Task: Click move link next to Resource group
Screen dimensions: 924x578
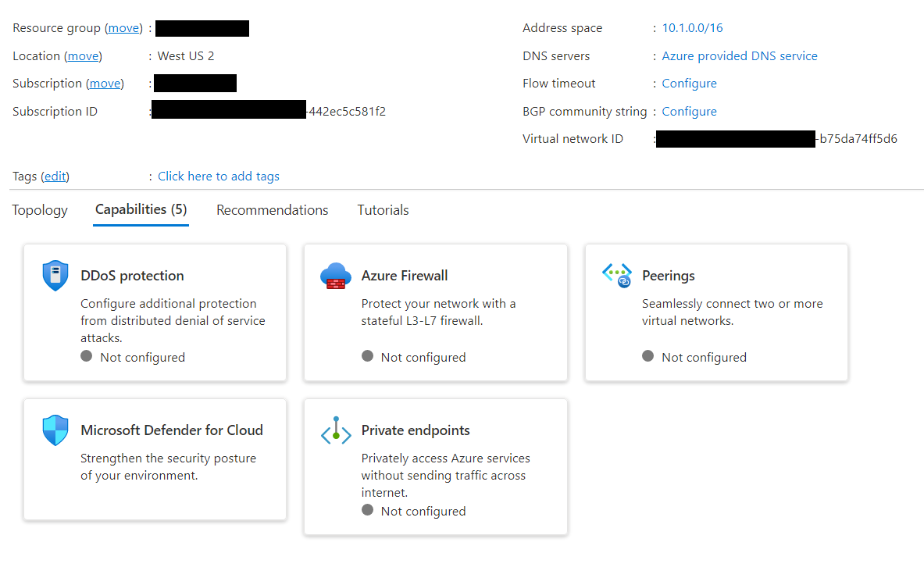Action: coord(123,28)
